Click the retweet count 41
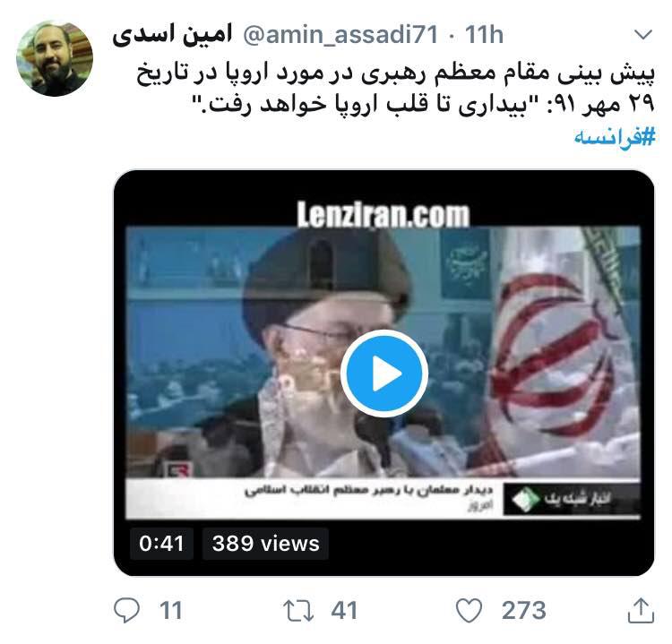This screenshot has width=672, height=644. pos(344,611)
